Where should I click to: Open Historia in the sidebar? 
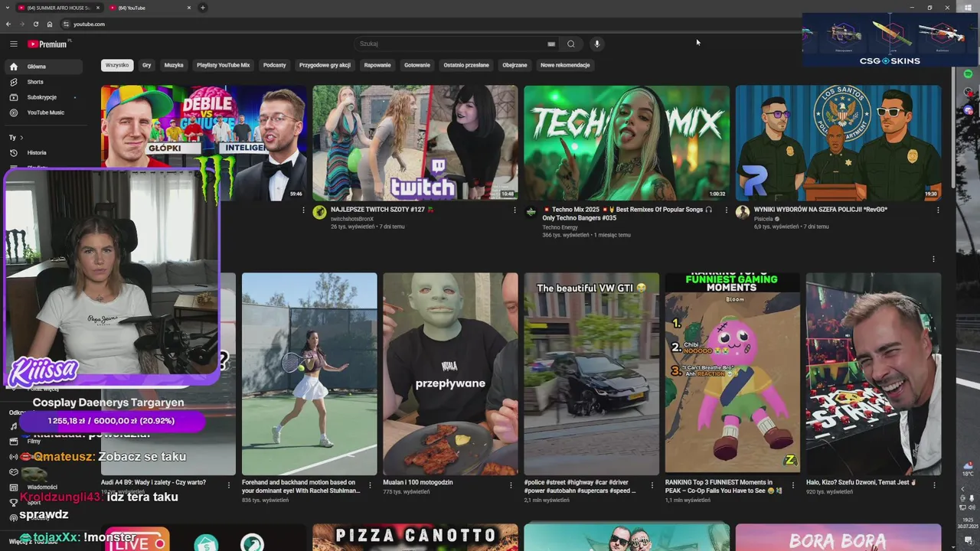(x=44, y=152)
